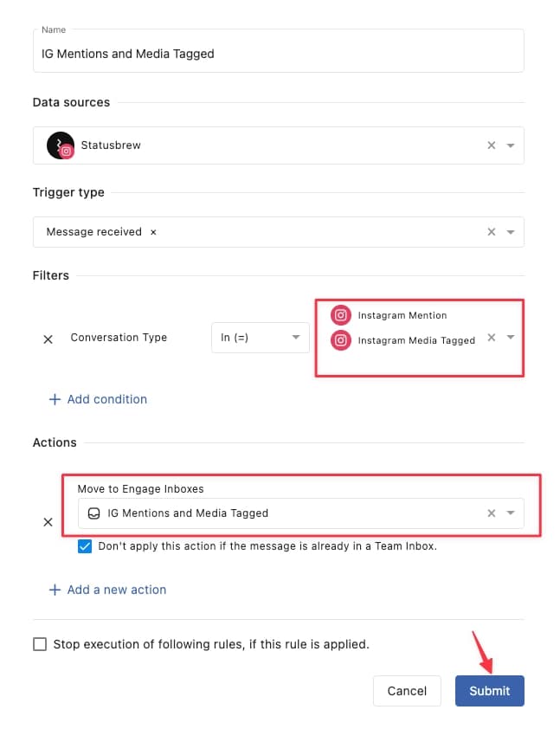Select the Instagram Mention Instagram icon
This screenshot has height=742, width=560.
340,315
